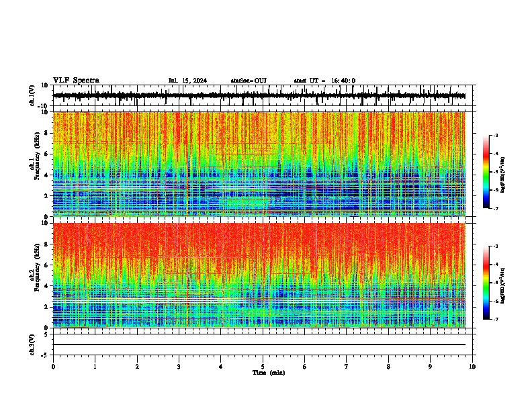Click the time axis tick label "4"
This screenshot has height=411, width=532.
tap(221, 367)
